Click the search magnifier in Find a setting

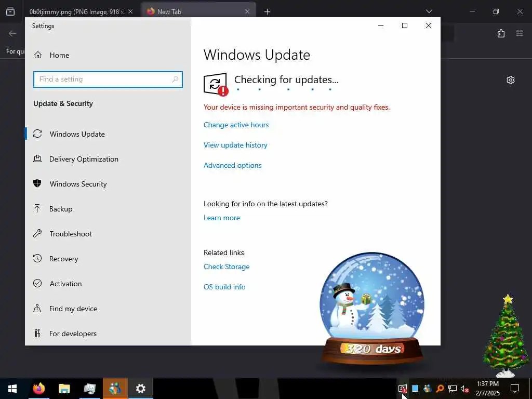tap(175, 79)
